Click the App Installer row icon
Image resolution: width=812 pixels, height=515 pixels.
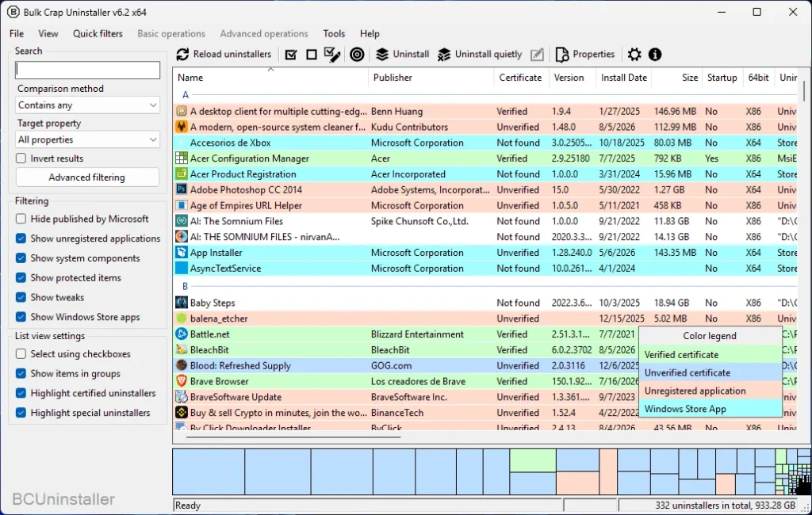(182, 252)
